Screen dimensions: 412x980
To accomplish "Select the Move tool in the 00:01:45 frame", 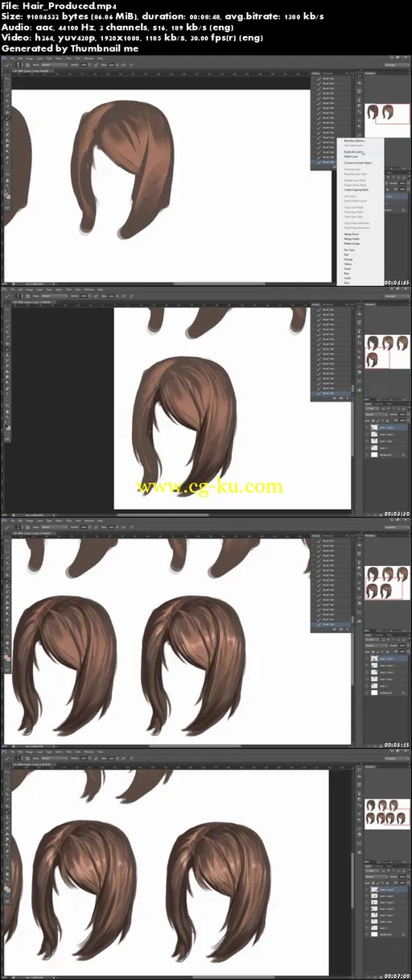I will (7, 79).
